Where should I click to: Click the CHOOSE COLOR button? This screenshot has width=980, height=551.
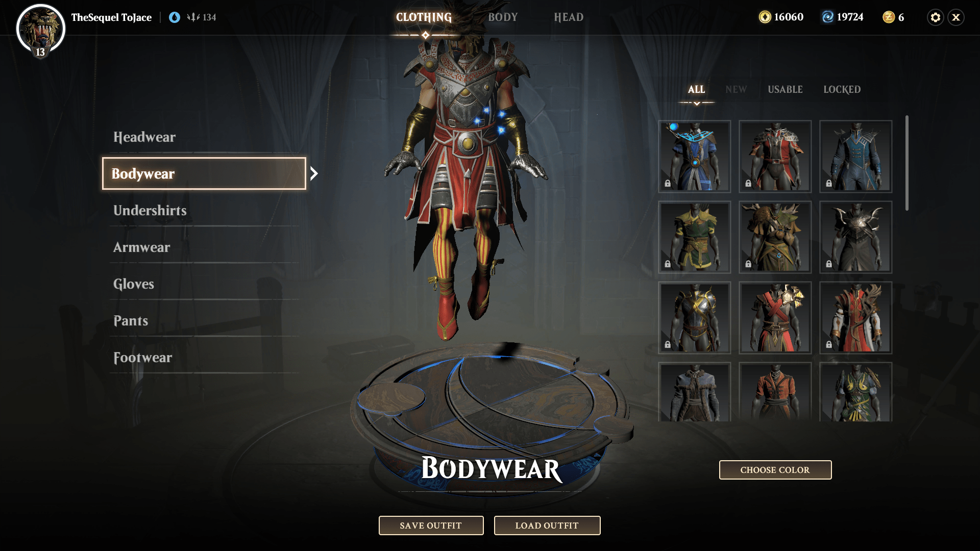(x=775, y=469)
